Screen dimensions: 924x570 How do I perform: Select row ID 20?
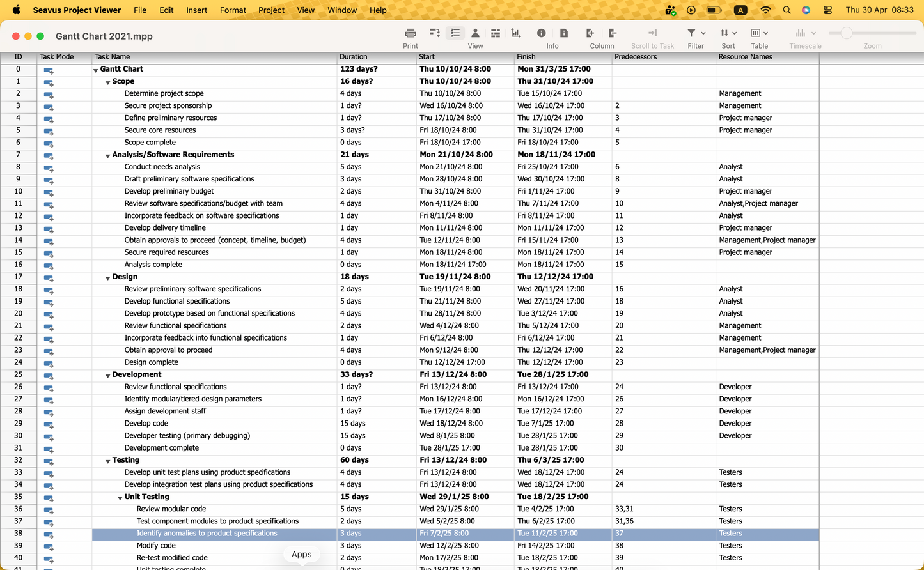coord(18,313)
